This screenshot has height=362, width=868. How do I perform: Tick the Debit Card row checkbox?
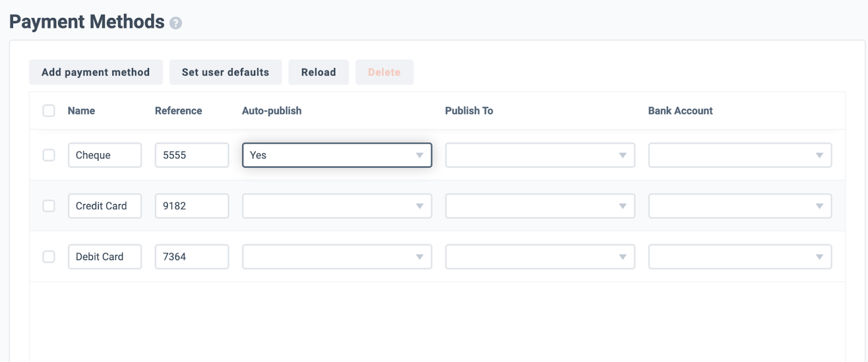coord(49,257)
